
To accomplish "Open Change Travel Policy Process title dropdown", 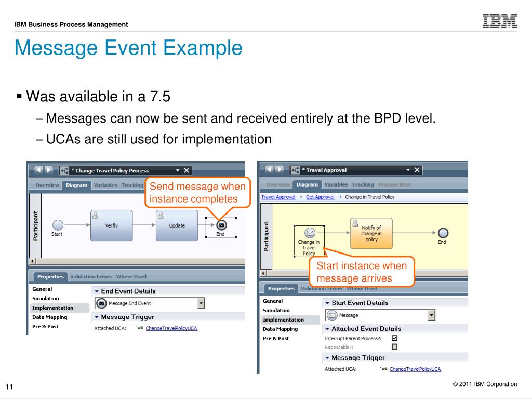I will (178, 170).
